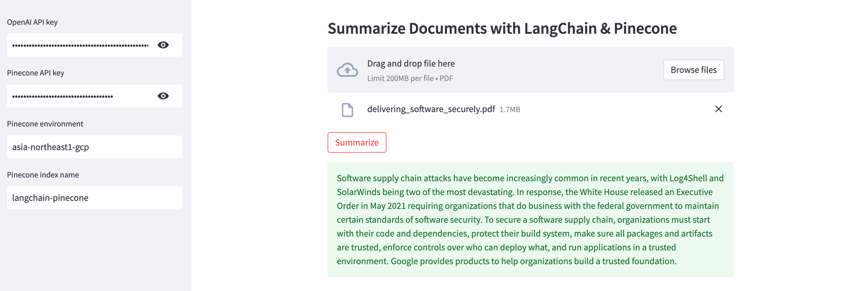Click the Pinecone API key label
Image resolution: width=868 pixels, height=291 pixels.
pyautogui.click(x=36, y=73)
